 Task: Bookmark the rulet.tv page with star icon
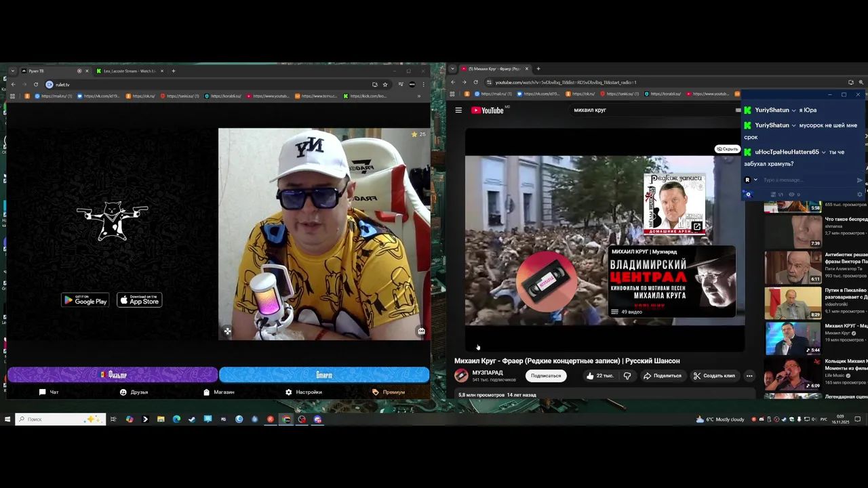[x=385, y=84]
